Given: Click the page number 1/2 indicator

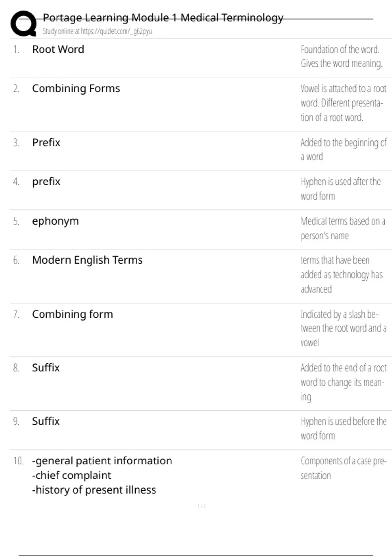Looking at the screenshot, I should tap(202, 506).
